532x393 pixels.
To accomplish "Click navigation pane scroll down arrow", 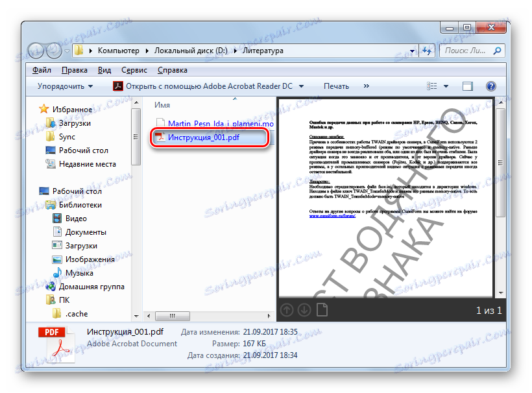I will [x=136, y=316].
